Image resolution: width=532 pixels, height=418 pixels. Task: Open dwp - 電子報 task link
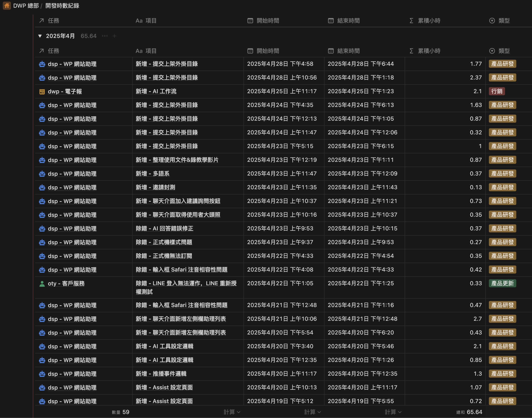point(65,92)
